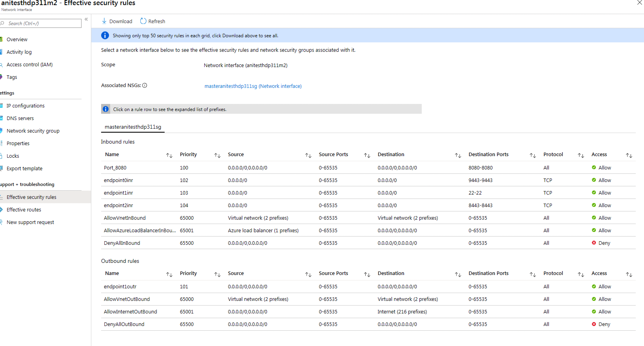Screen dimensions: 644x346
Task: Collapse the left settings sidebar
Action: point(86,19)
